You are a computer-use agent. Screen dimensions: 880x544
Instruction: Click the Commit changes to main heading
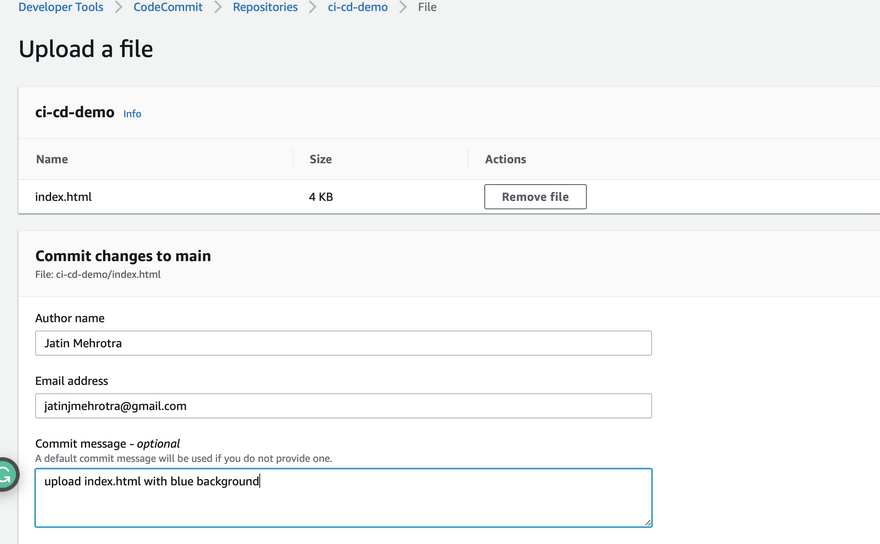pyautogui.click(x=123, y=256)
